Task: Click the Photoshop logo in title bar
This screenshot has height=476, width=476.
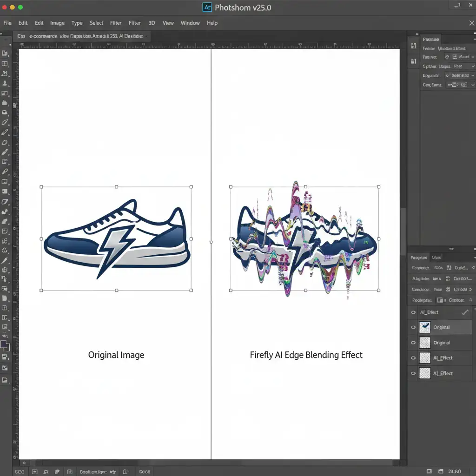Action: coord(207,8)
